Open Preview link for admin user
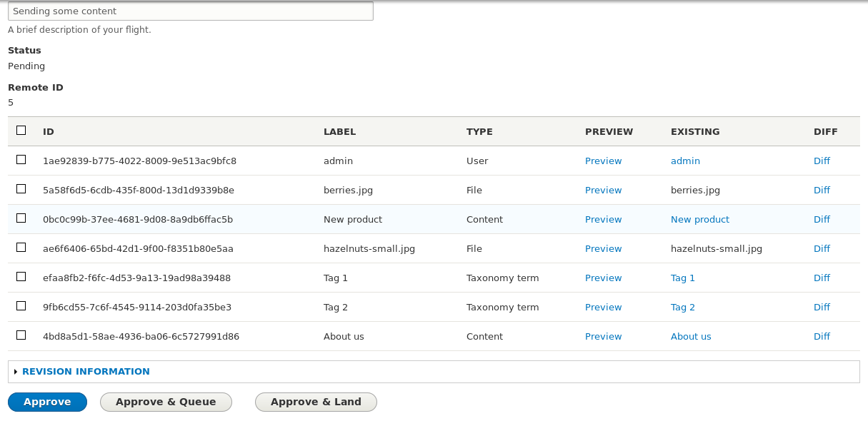Screen dimensions: 868x421 coord(604,161)
